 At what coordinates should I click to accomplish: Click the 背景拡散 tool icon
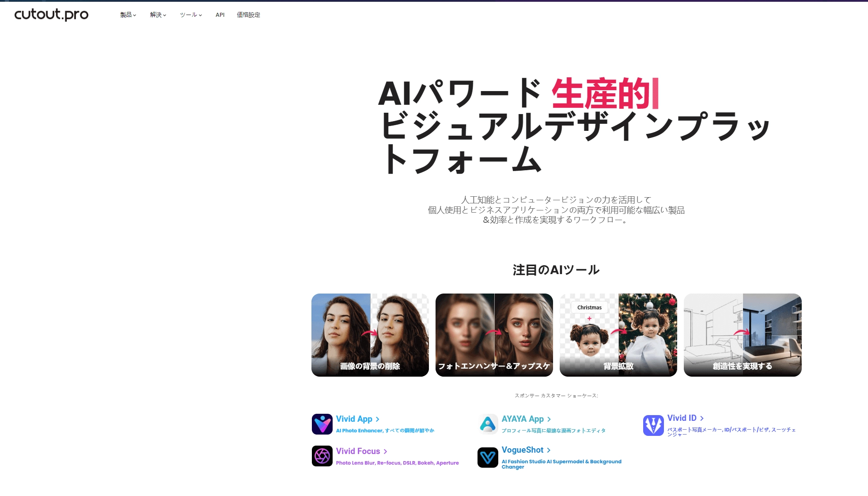pyautogui.click(x=619, y=334)
